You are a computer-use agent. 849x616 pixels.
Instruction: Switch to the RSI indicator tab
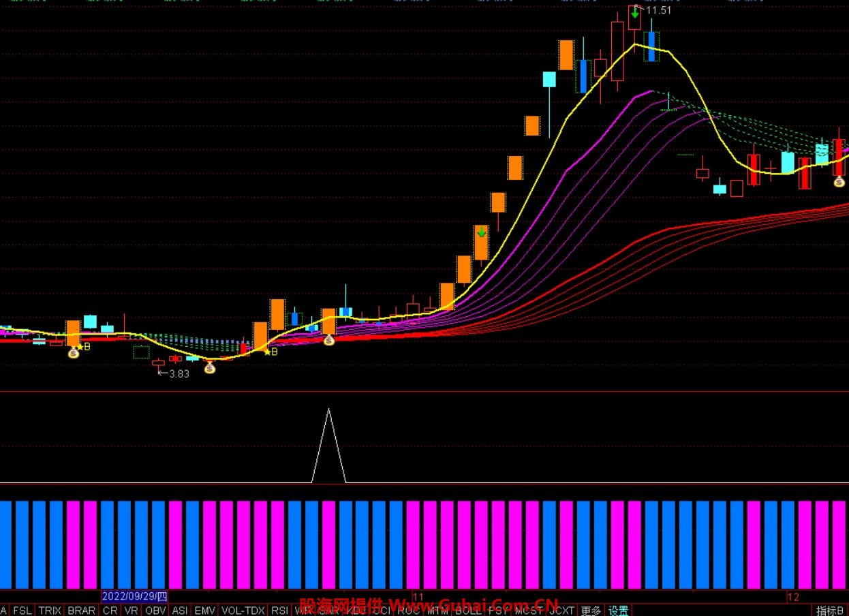coord(279,611)
